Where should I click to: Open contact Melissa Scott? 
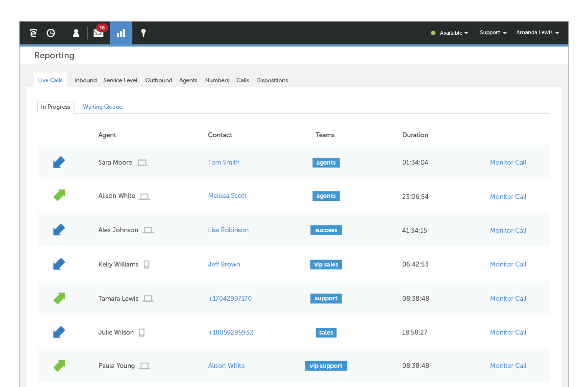(x=227, y=195)
